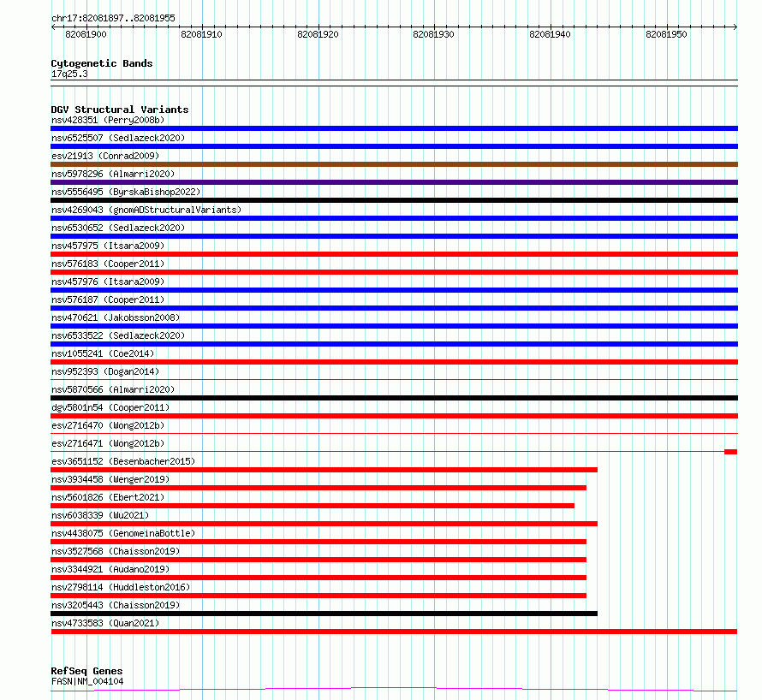The width and height of the screenshot is (762, 700).
Task: Click the nsv6038339 (Wu2021) label
Action: click(x=100, y=515)
